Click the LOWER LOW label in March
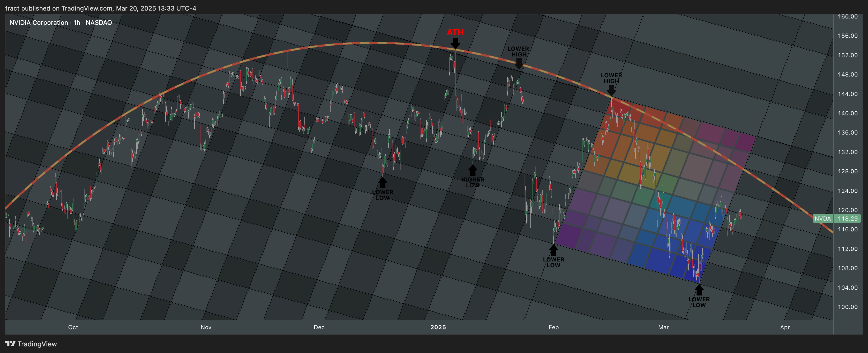The width and height of the screenshot is (868, 353). tap(699, 302)
